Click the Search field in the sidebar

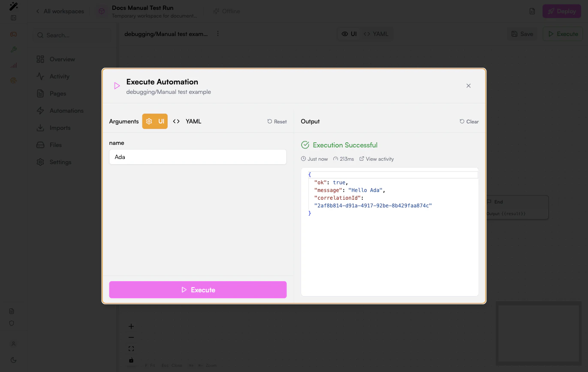pyautogui.click(x=72, y=35)
